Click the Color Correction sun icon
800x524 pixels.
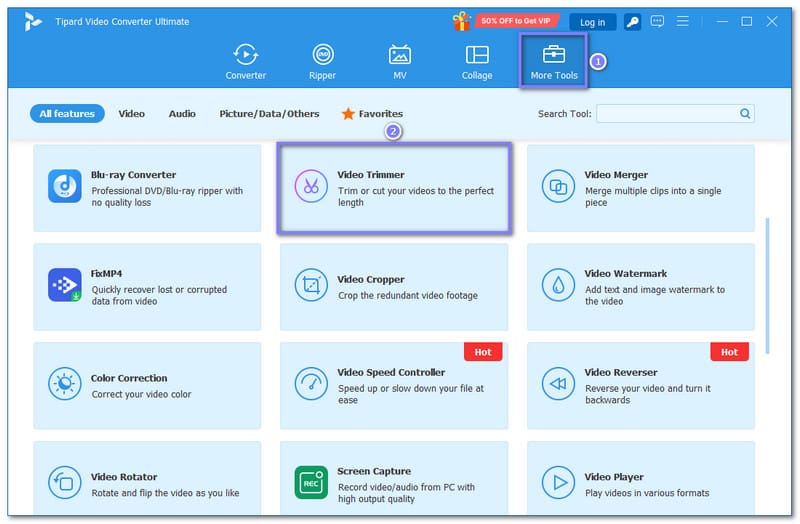pos(65,384)
